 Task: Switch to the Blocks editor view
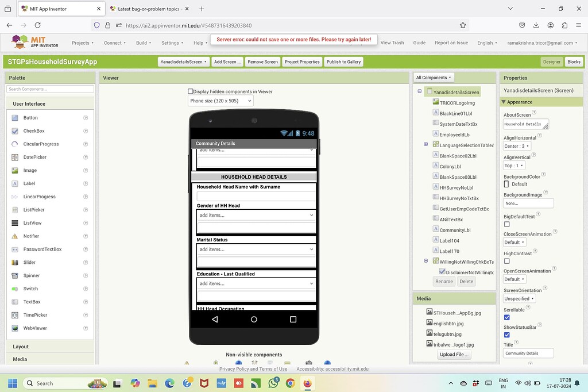[x=574, y=62]
